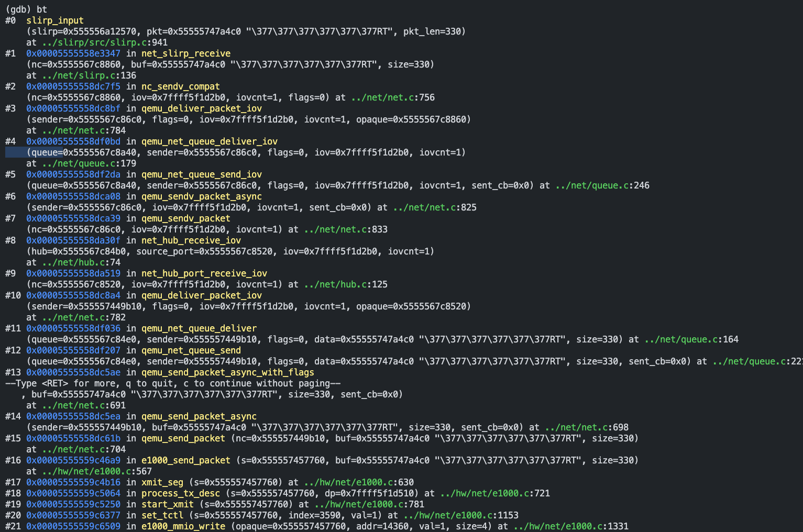
Task: Click the path ../net/net.c:756
Action: (x=393, y=97)
